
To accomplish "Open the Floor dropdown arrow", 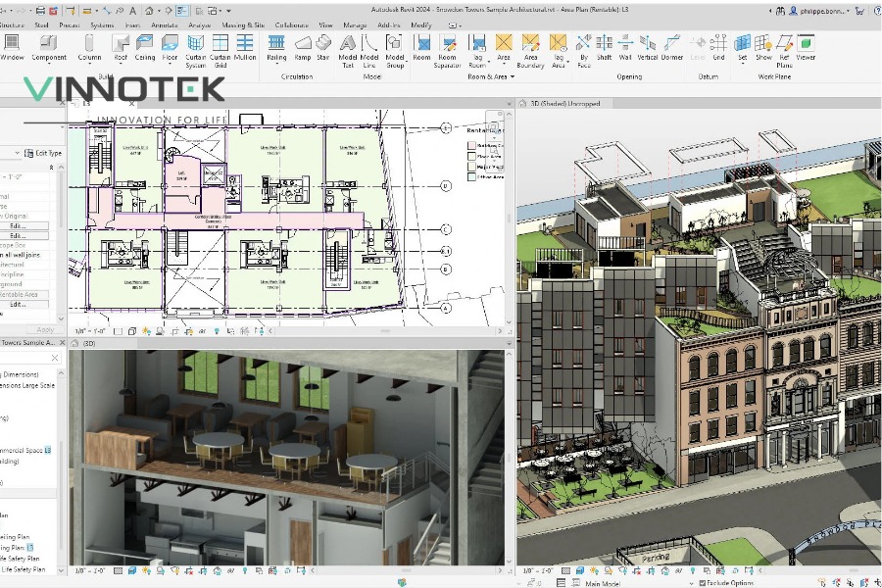I will coord(170,64).
